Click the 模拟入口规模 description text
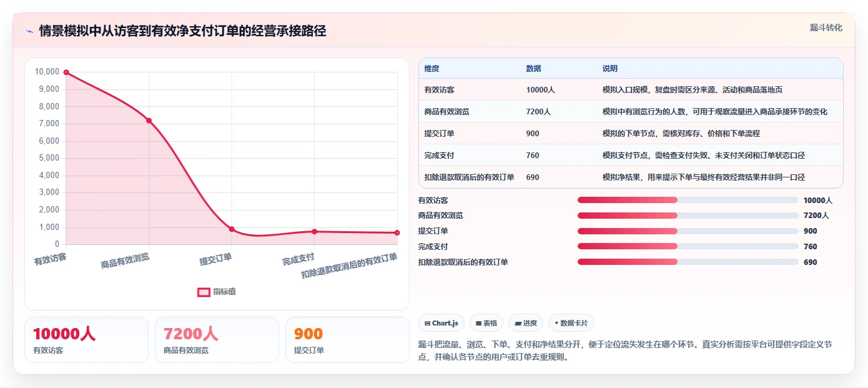868x388 pixels. pyautogui.click(x=693, y=90)
